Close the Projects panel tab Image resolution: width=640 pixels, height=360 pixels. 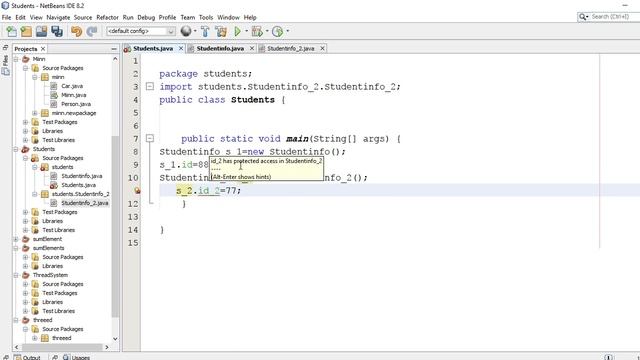point(43,49)
